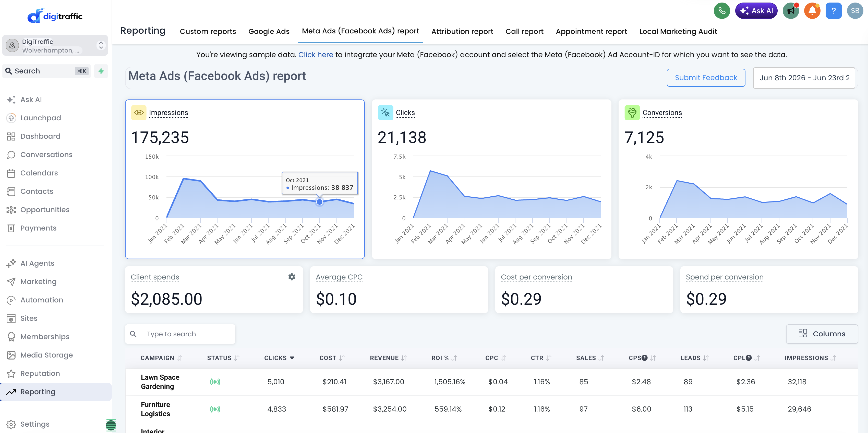Open the Columns selector button
868x433 pixels.
[x=822, y=334]
